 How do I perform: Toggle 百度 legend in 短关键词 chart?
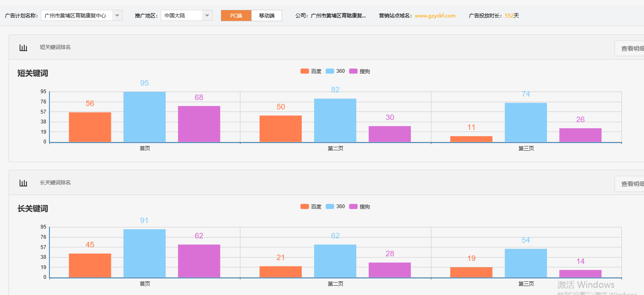point(311,71)
